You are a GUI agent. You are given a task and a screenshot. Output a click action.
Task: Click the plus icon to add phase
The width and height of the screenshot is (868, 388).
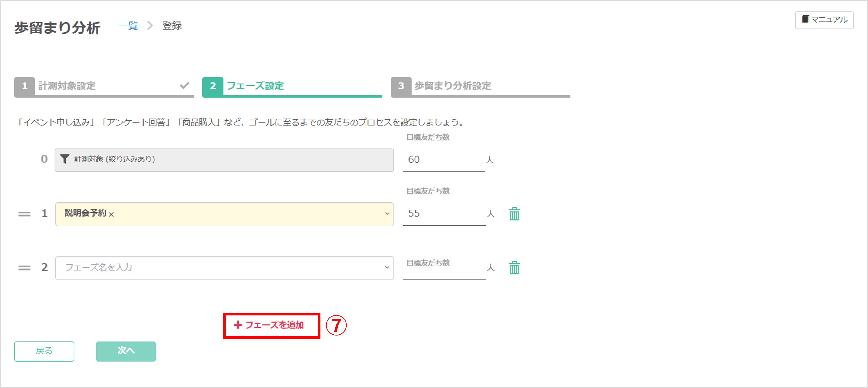[x=238, y=325]
